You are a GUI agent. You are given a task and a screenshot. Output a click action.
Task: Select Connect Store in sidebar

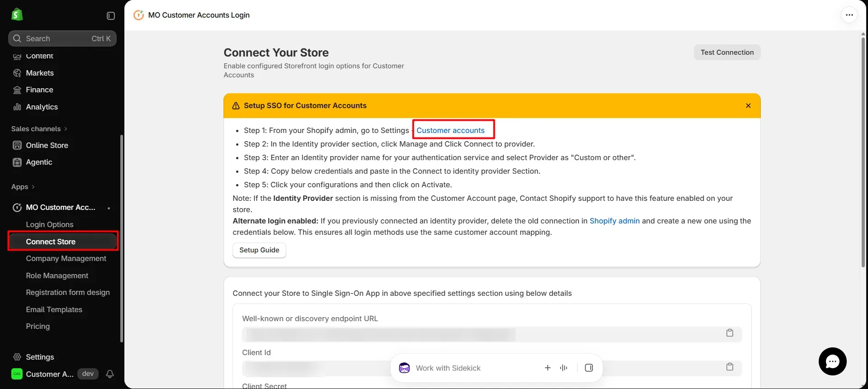point(62,242)
